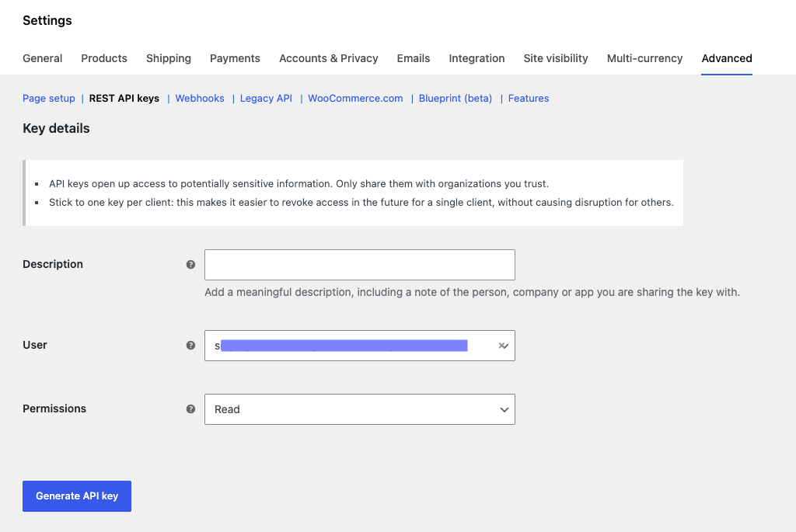The height and width of the screenshot is (532, 796).
Task: Click the 'API keys open up access' notice line
Action: pyautogui.click(x=298, y=183)
